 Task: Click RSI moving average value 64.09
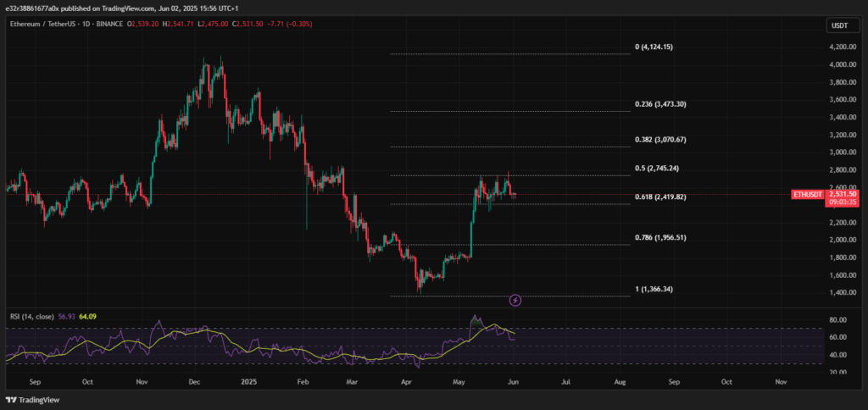click(88, 317)
